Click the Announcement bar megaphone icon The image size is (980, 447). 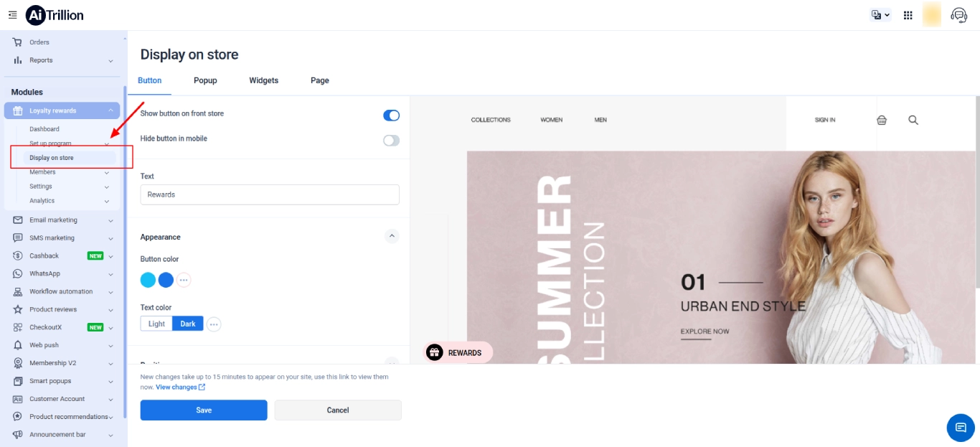(x=17, y=435)
